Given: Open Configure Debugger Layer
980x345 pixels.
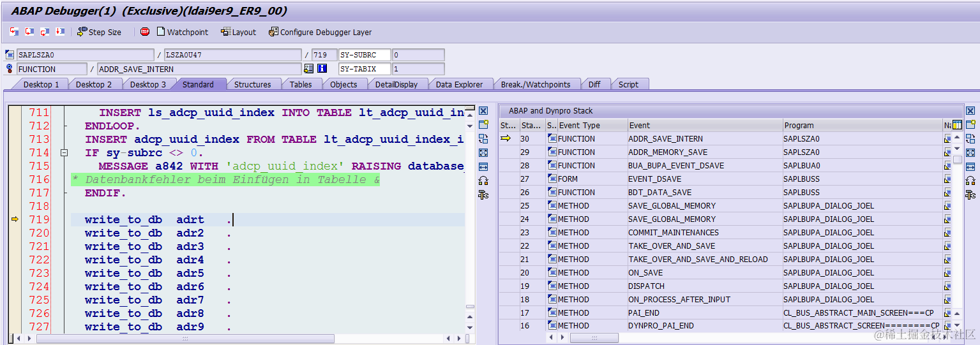Looking at the screenshot, I should 320,32.
